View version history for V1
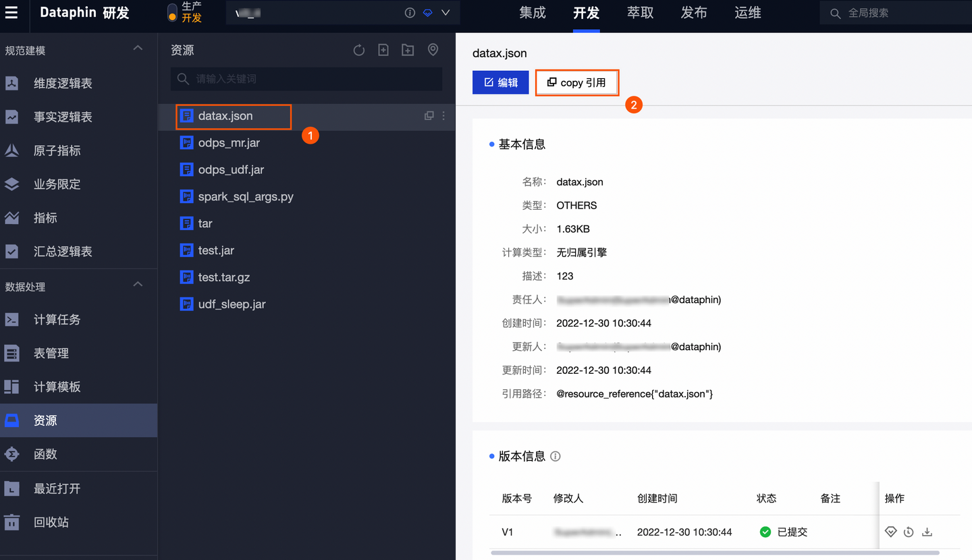This screenshot has height=560, width=972. click(909, 532)
